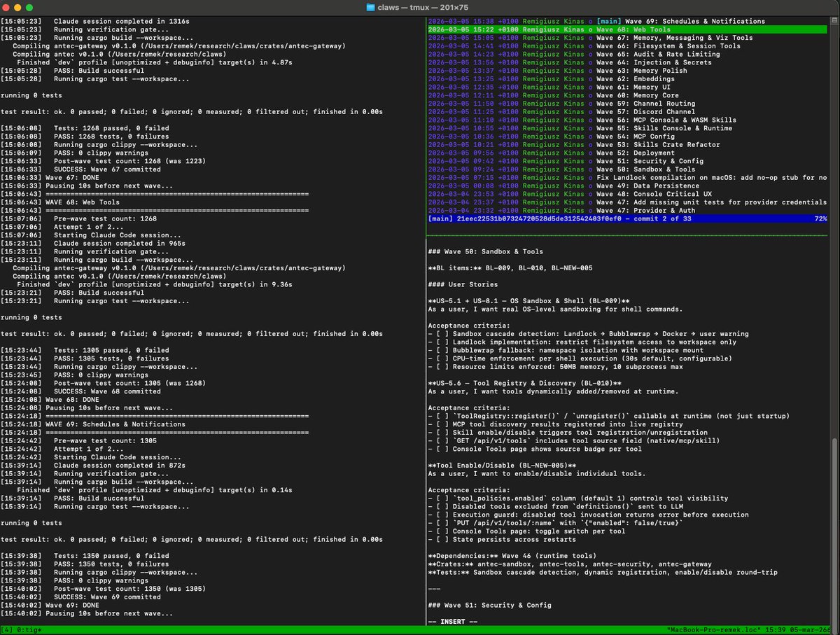
Task: Tick the Skill enable/disable triggers checkbox
Action: point(442,433)
